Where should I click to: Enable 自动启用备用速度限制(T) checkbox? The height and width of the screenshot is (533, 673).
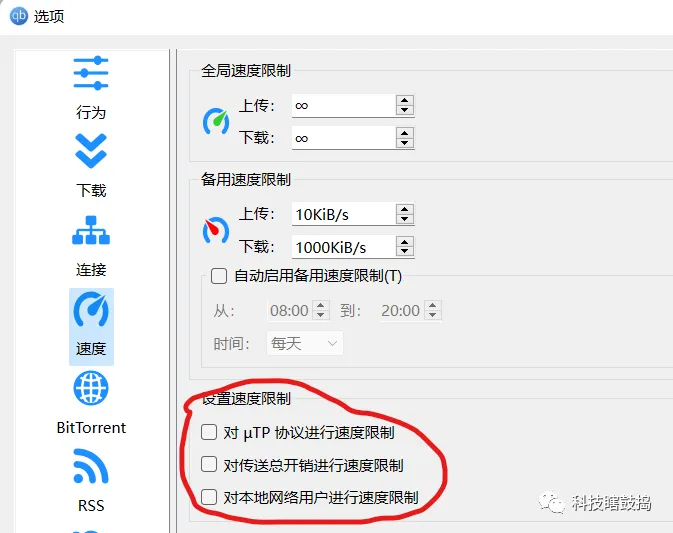coord(219,276)
